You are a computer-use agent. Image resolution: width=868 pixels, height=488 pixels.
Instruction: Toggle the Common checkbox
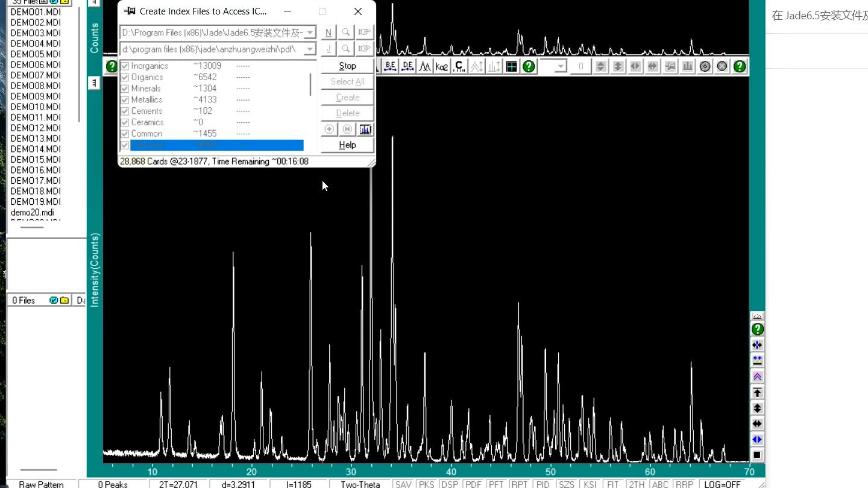point(125,134)
